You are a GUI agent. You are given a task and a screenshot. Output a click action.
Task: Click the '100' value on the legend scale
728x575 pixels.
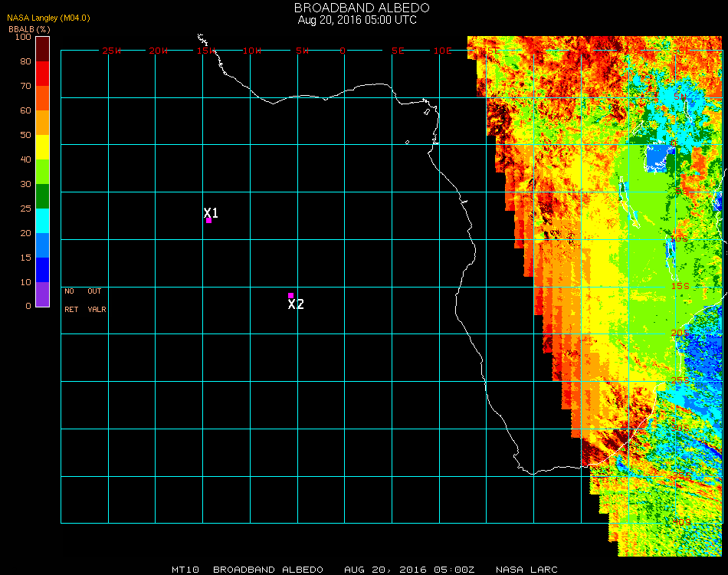tap(23, 37)
